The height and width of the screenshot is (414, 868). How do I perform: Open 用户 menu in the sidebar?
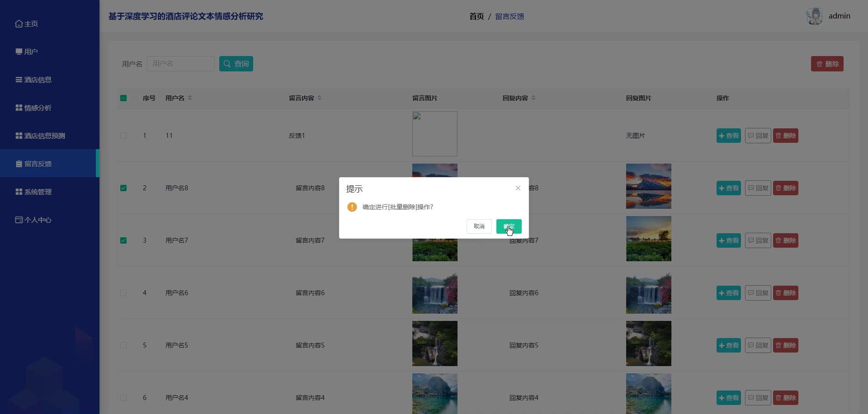(x=50, y=52)
